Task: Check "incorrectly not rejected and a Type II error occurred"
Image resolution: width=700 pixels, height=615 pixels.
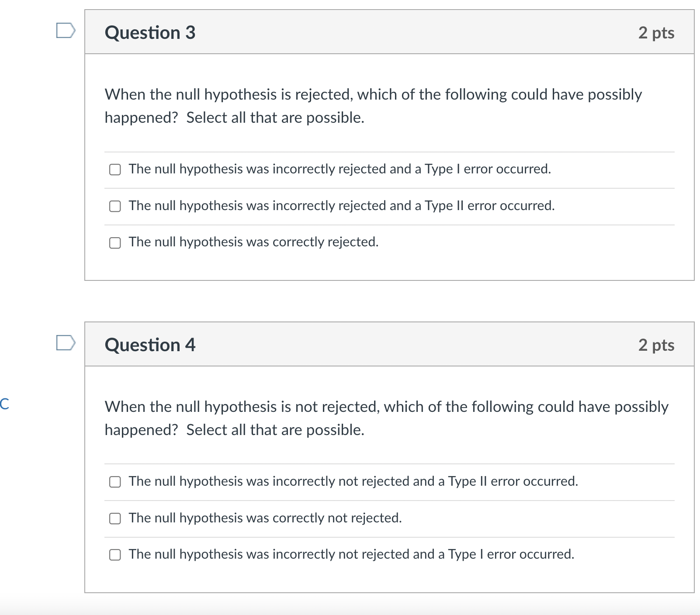Action: (114, 482)
